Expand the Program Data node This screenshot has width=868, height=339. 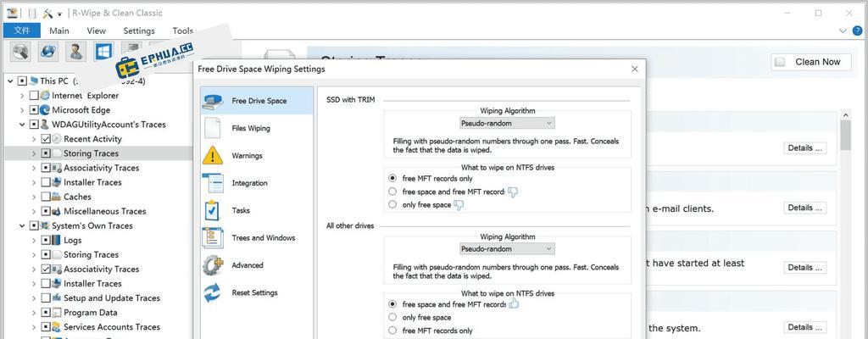pyautogui.click(x=34, y=313)
